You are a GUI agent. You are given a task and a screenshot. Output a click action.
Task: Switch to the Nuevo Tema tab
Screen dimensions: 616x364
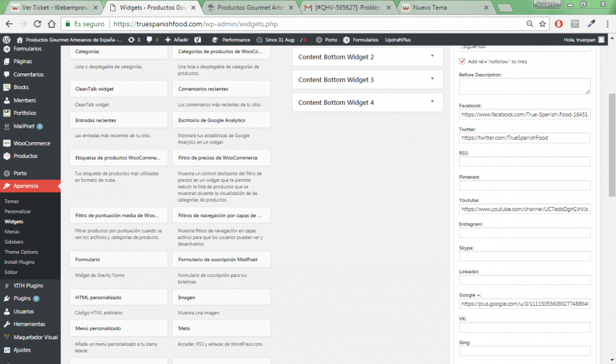[x=445, y=7]
